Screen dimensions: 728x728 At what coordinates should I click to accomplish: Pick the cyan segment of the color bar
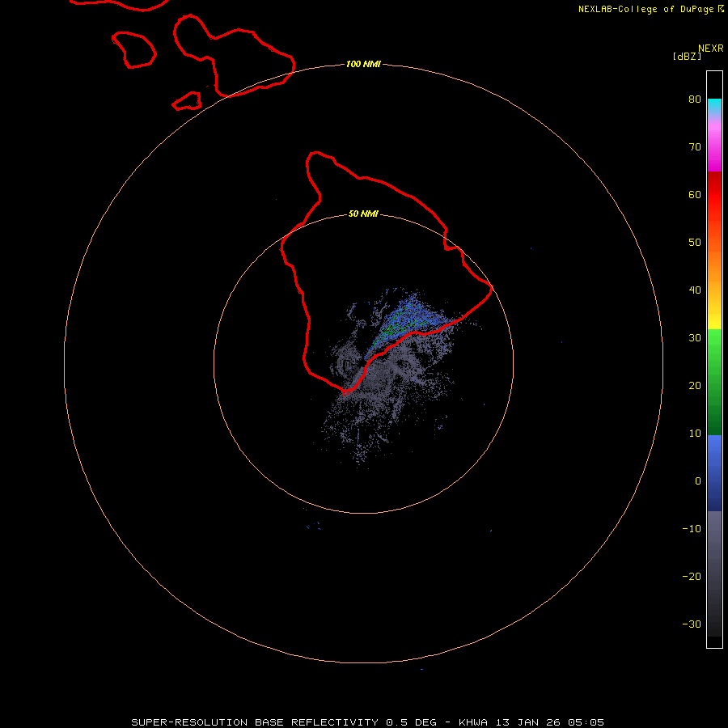point(714,105)
